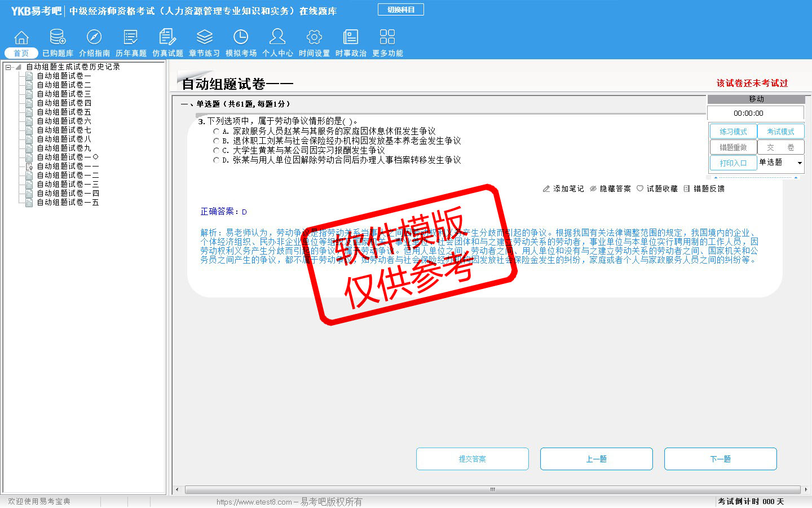Collapse the 自动组题生成试卷历史记录 tree root
The image size is (812, 508).
coord(8,67)
